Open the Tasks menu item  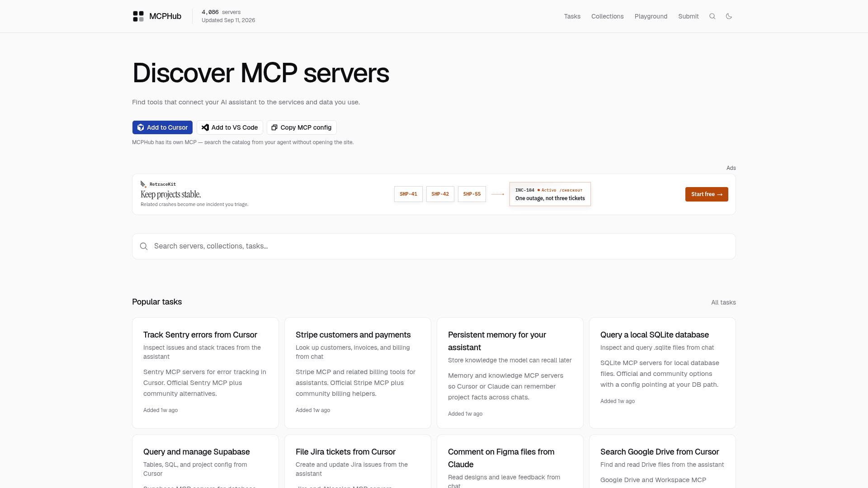(x=572, y=16)
